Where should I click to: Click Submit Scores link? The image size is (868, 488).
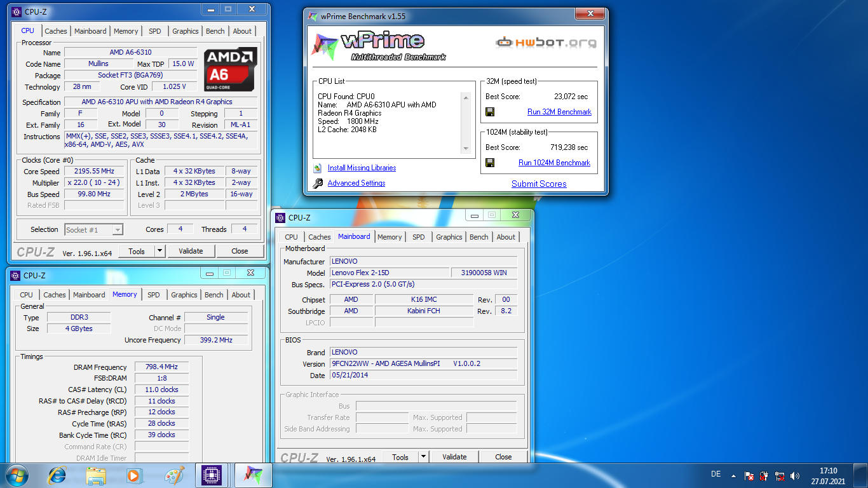(x=539, y=184)
